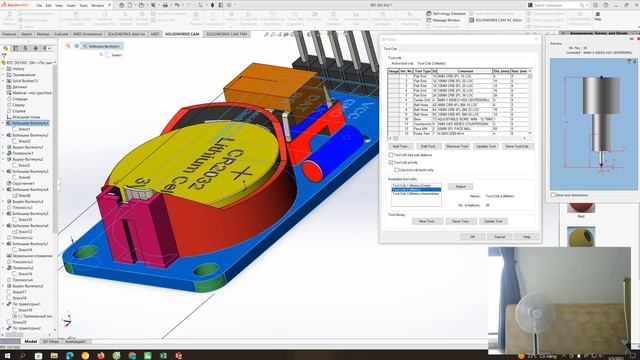The image size is (640, 360).
Task: Open the dropdown arrow next to the Open icon
Action: tap(147, 5)
